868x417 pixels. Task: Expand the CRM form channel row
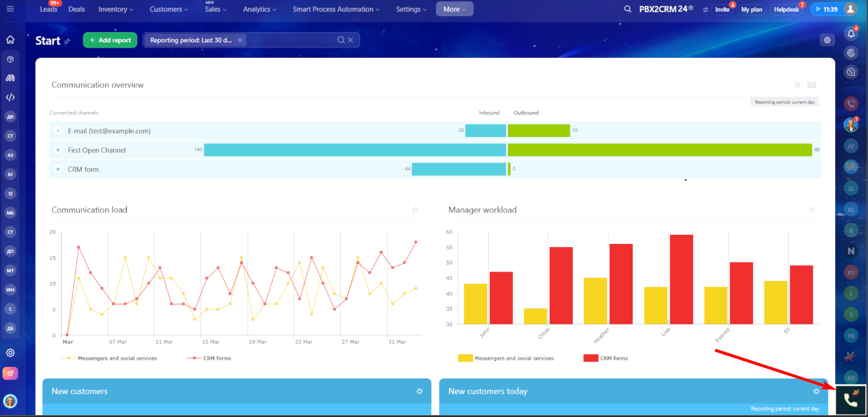58,169
